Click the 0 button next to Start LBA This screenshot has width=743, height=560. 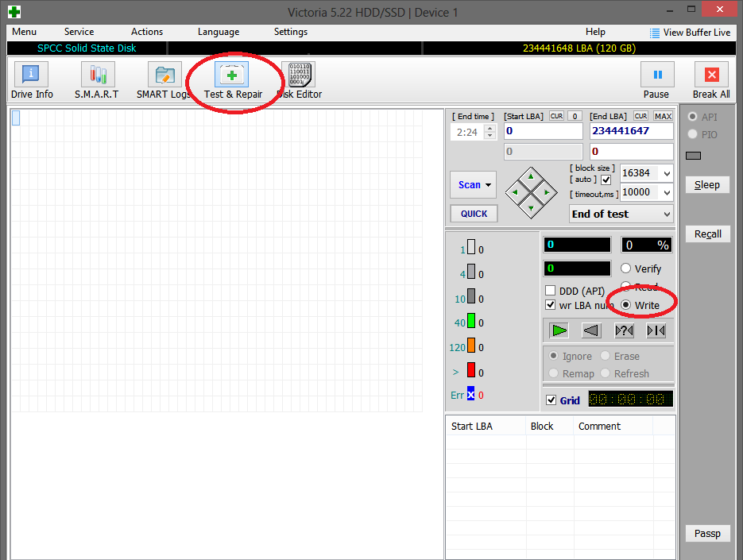point(575,116)
